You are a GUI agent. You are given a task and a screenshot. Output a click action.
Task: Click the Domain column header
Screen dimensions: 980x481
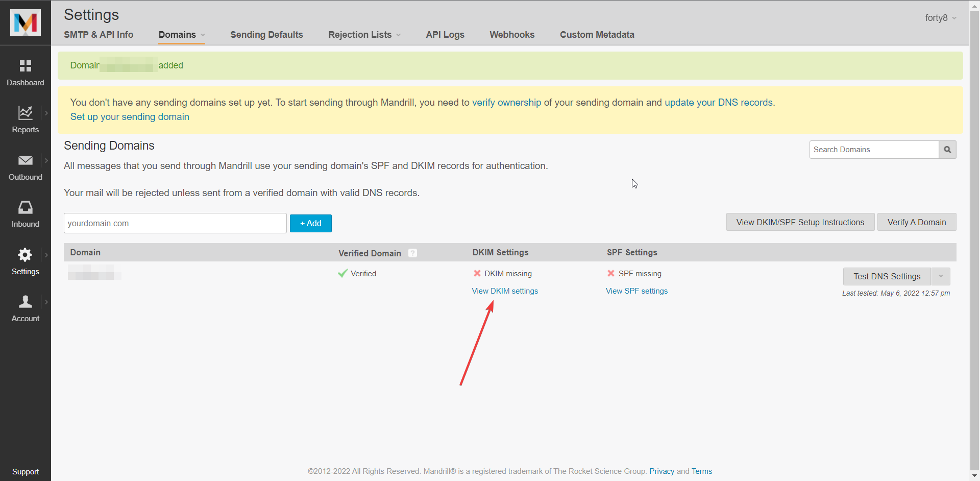click(x=85, y=252)
